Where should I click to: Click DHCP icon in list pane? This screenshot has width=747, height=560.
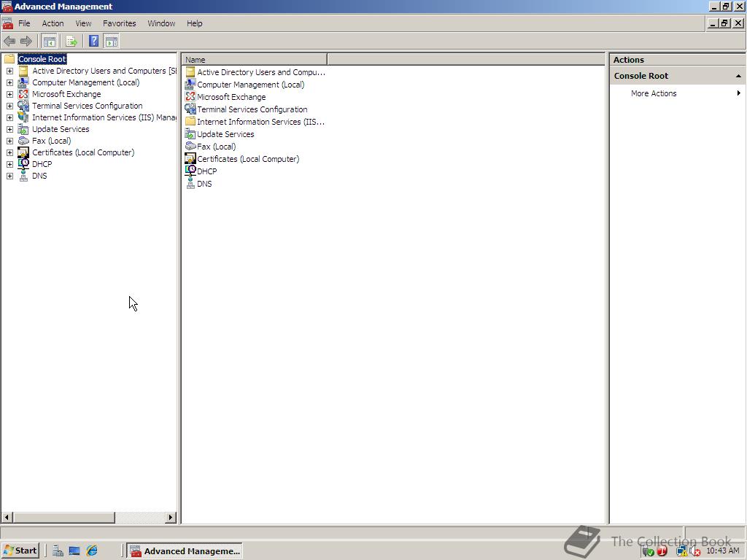[190, 171]
